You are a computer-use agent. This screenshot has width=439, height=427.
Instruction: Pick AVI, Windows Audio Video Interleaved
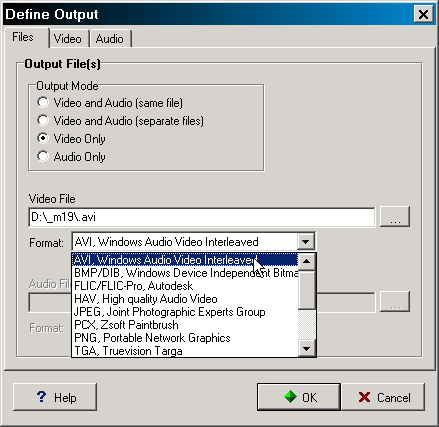click(x=185, y=260)
